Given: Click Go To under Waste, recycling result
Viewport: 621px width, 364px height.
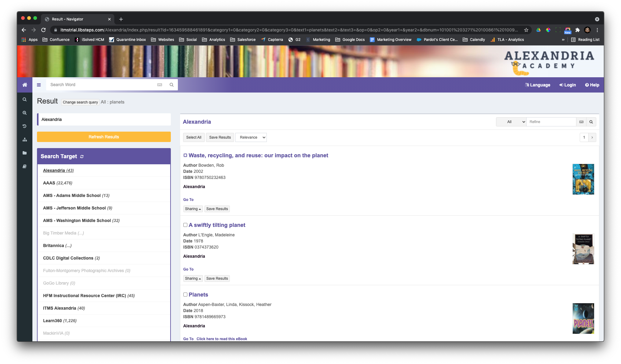Looking at the screenshot, I should click(188, 200).
